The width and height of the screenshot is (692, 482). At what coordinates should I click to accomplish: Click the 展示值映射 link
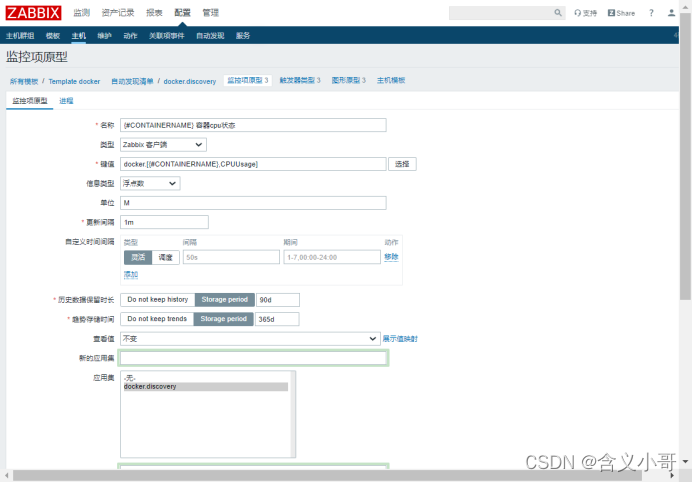400,339
